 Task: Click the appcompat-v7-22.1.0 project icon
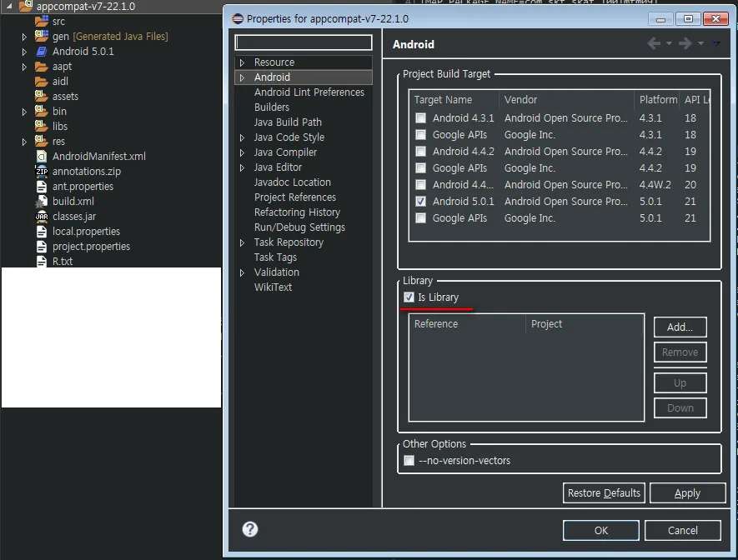click(x=25, y=6)
